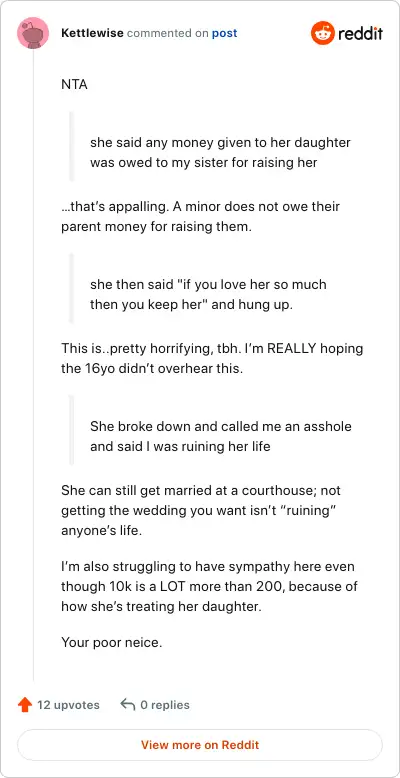Click quote "if you love her so much"
The height and width of the screenshot is (778, 400).
[208, 294]
